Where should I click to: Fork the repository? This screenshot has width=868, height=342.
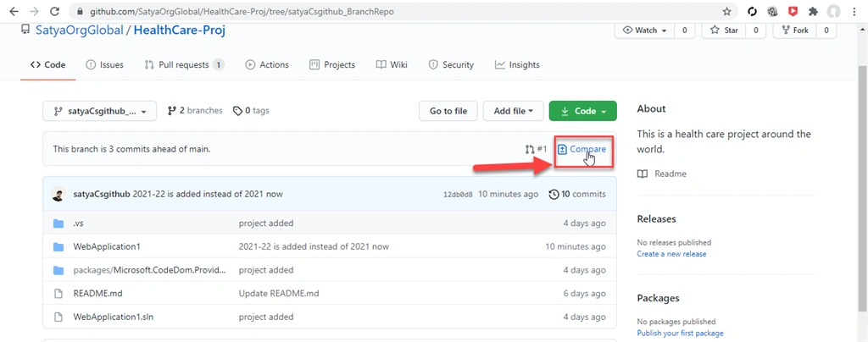[794, 30]
